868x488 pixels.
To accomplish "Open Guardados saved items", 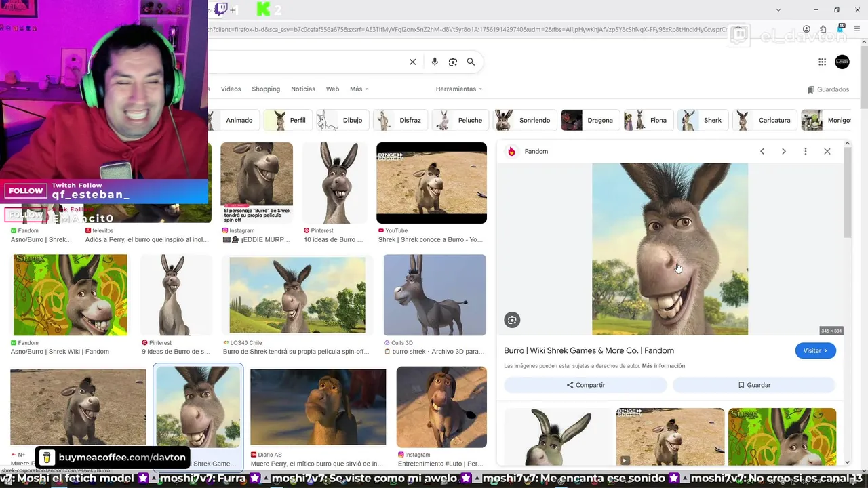I will [829, 89].
